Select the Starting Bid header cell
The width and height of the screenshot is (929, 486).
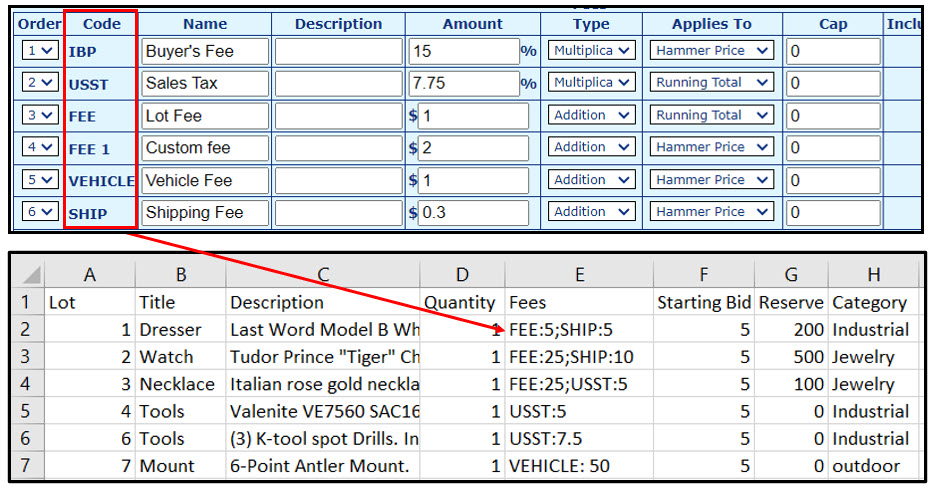click(x=704, y=302)
